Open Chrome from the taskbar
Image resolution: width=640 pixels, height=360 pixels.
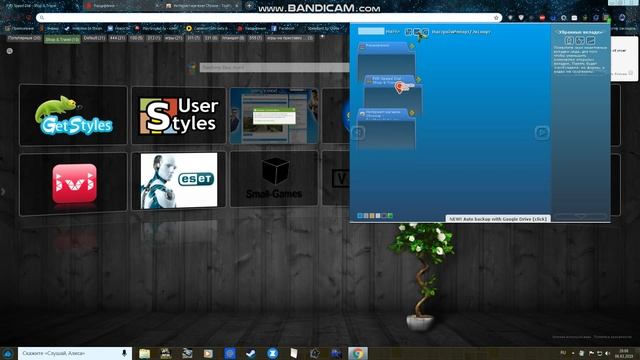358,353
